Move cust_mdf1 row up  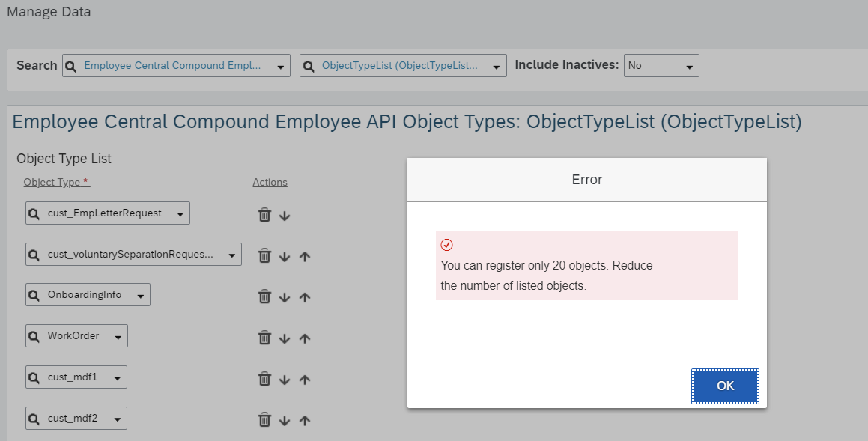pos(305,380)
